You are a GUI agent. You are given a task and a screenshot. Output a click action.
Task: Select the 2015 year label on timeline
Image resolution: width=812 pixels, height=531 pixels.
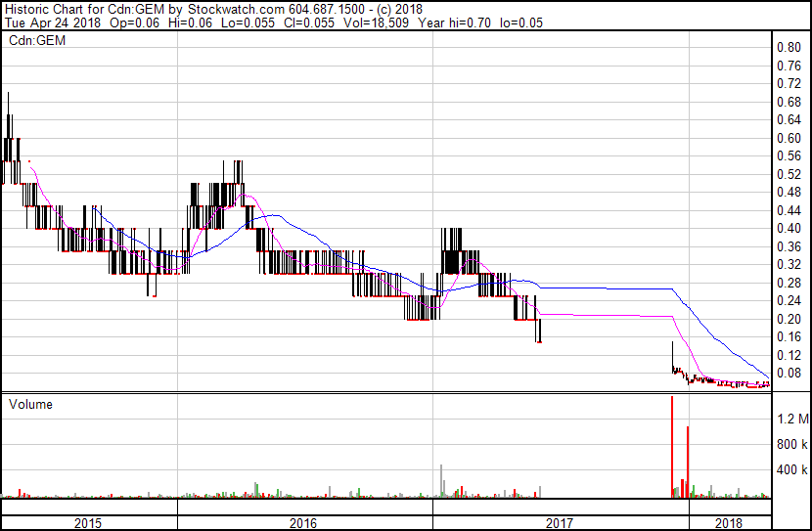pyautogui.click(x=90, y=523)
